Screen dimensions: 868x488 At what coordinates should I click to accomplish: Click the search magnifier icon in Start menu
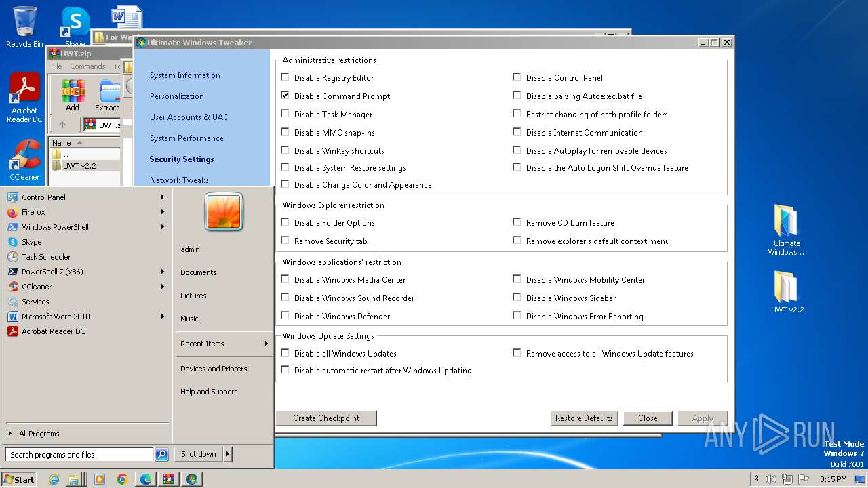[x=161, y=455]
